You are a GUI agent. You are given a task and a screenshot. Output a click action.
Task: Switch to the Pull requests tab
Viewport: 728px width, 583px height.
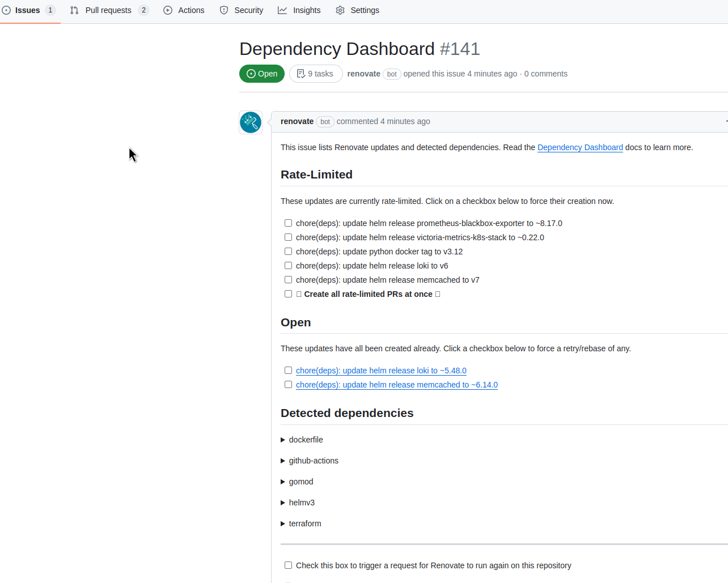pos(107,10)
